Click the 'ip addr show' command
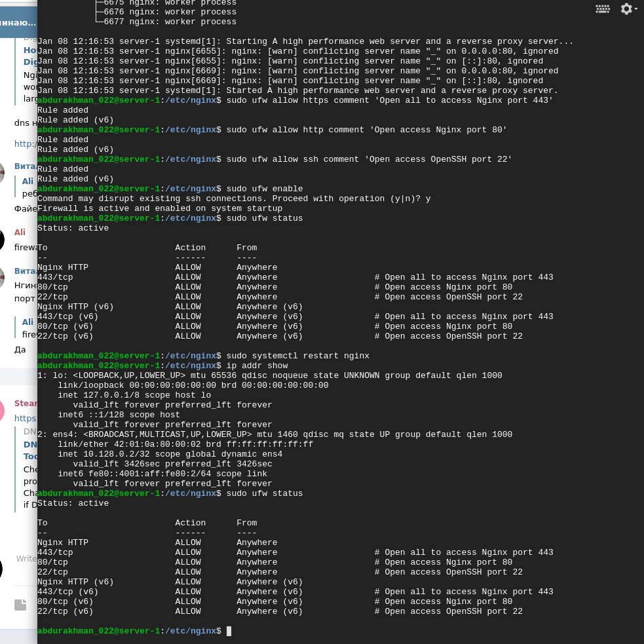Viewport: 644px width, 644px height. click(x=257, y=366)
